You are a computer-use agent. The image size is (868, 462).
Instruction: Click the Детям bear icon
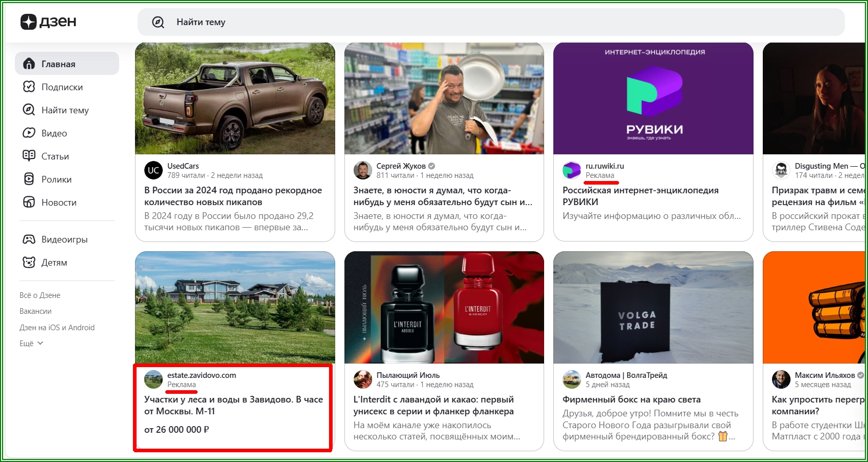29,262
